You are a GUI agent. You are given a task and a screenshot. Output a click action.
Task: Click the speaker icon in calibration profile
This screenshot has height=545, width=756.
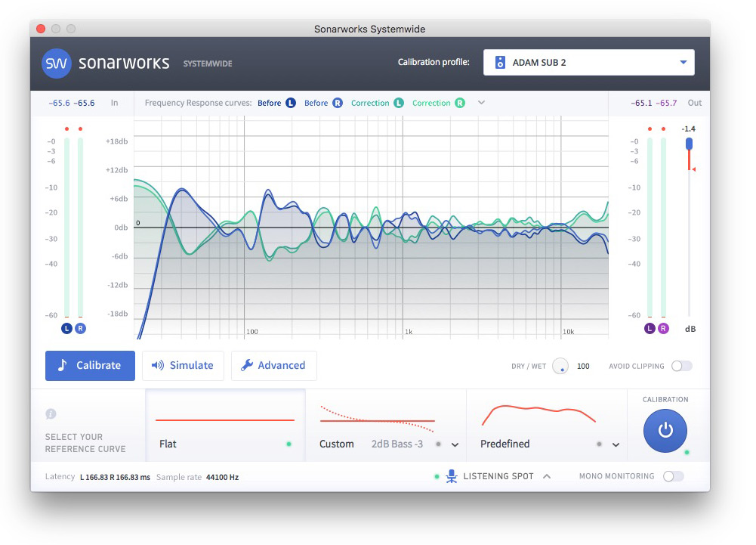500,62
